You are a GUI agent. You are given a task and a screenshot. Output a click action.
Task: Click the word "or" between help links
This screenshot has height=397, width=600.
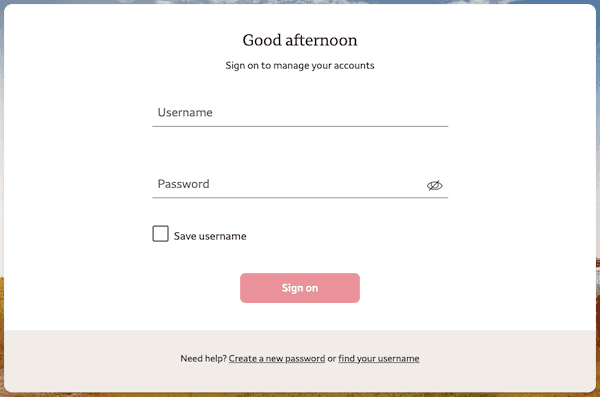pyautogui.click(x=331, y=359)
